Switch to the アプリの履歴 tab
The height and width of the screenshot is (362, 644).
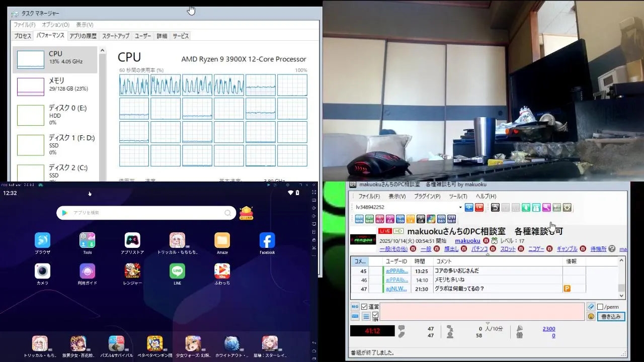pos(83,36)
